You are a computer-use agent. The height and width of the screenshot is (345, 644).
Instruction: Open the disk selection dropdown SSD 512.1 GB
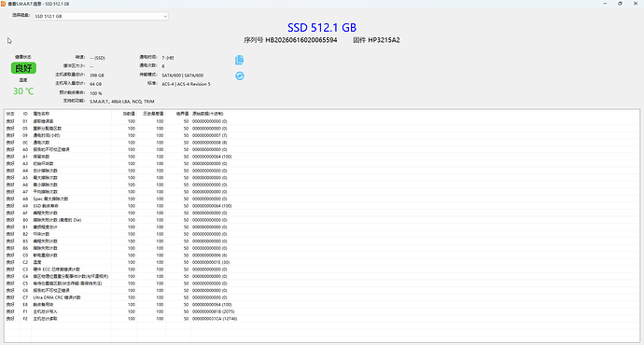click(x=101, y=16)
